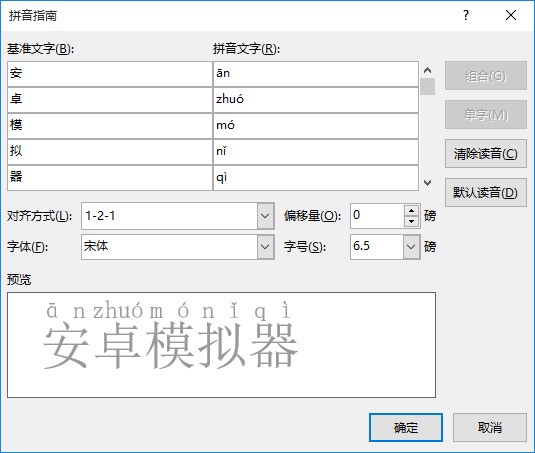Screen dimensions: 535x453
Task: Click the 字号 value field showing 6.5
Action: (x=377, y=247)
